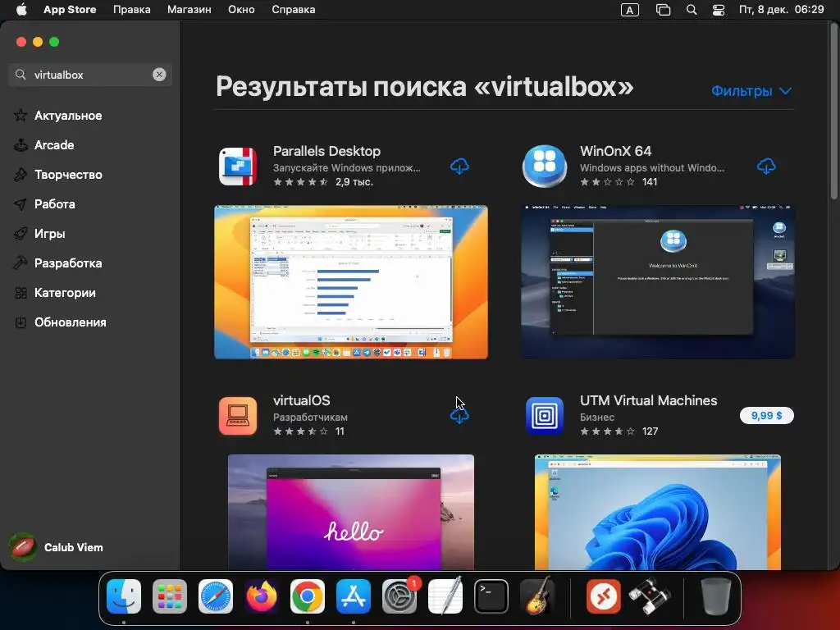The image size is (840, 630).
Task: Click the date and time clock
Action: pyautogui.click(x=781, y=10)
